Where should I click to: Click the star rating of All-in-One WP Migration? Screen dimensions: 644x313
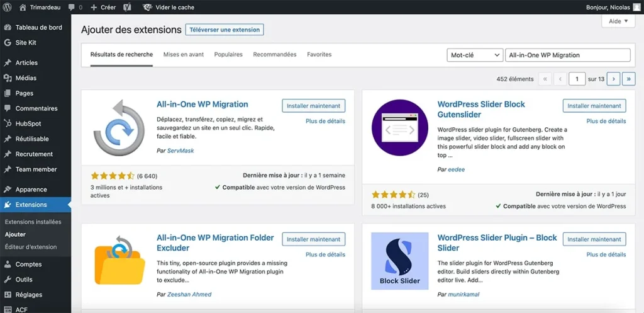pyautogui.click(x=113, y=176)
